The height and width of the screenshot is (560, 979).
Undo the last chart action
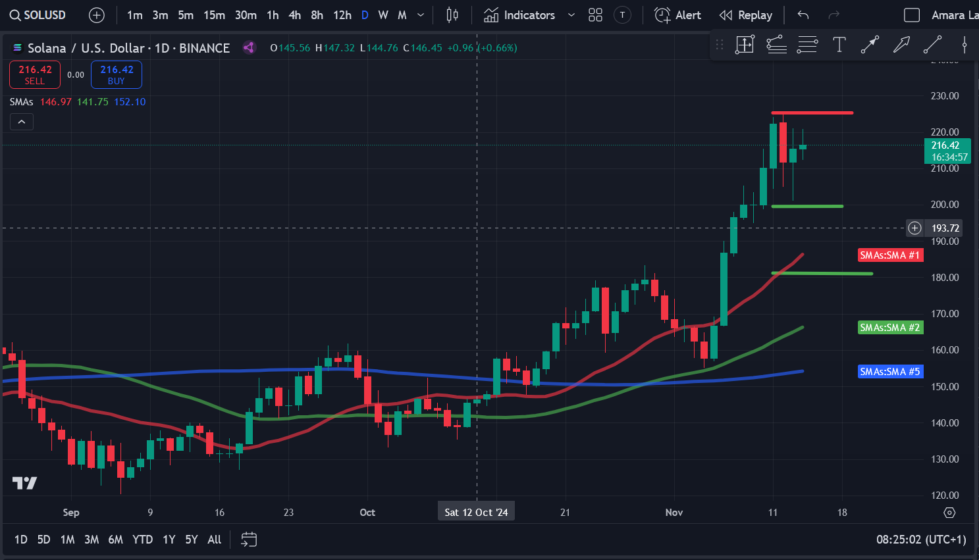click(803, 15)
